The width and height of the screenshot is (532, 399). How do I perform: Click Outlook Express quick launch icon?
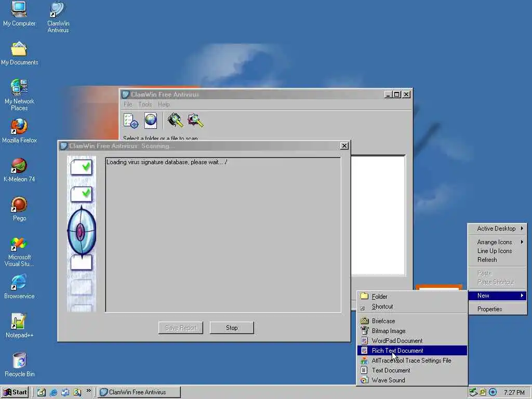click(65, 392)
